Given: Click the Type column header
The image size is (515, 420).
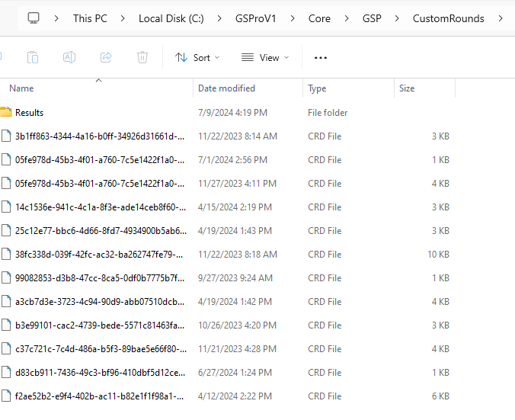Looking at the screenshot, I should (x=317, y=88).
